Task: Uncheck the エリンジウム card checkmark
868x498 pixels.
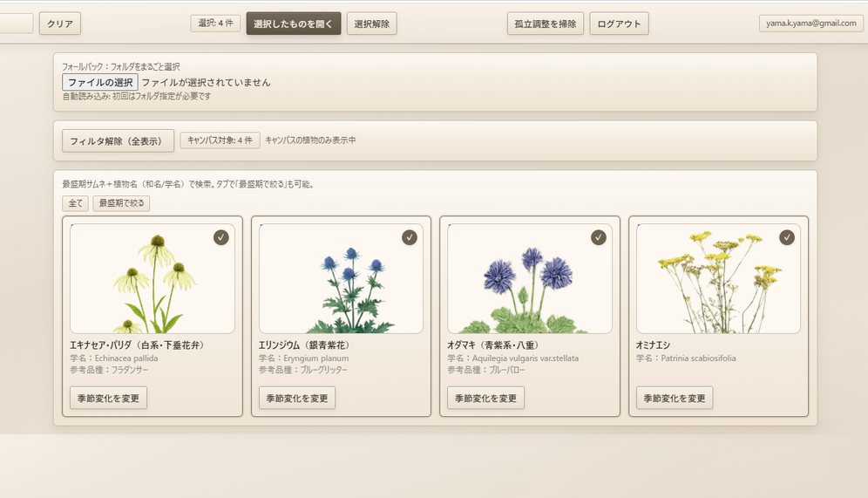Action: click(x=410, y=237)
